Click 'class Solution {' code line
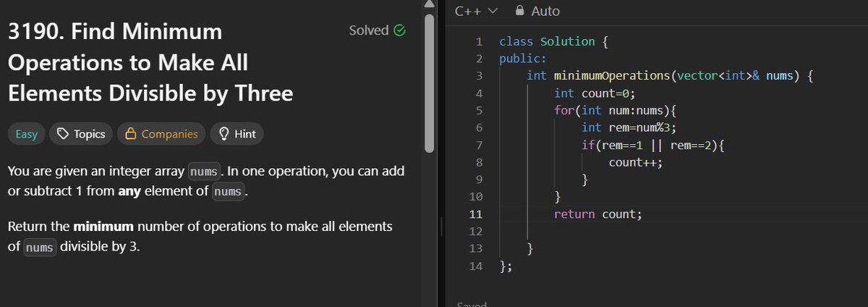Viewport: 868px width, 307px height. (554, 41)
